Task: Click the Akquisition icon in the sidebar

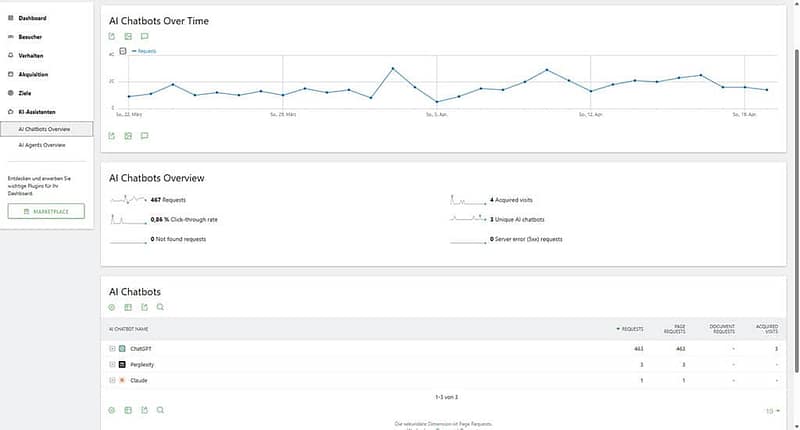Action: 11,74
